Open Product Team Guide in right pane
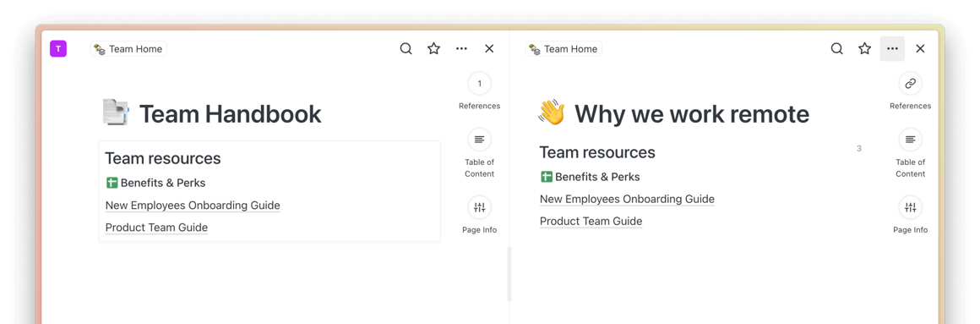 (x=591, y=222)
